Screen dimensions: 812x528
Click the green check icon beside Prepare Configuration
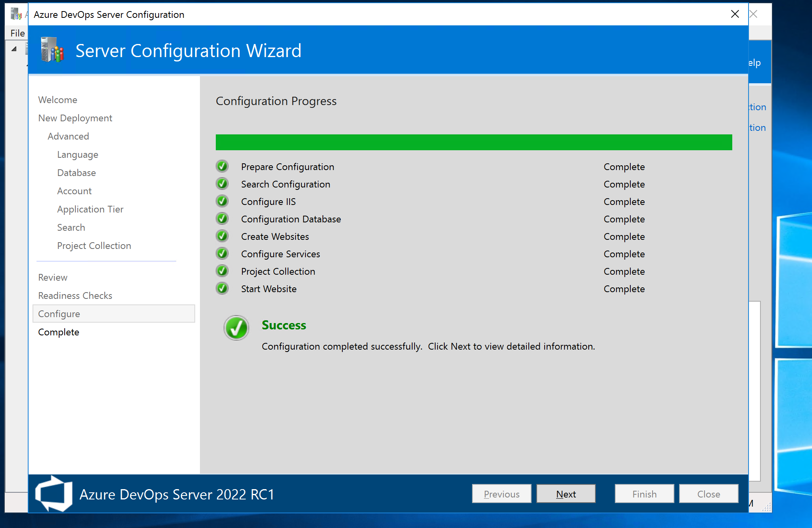222,166
